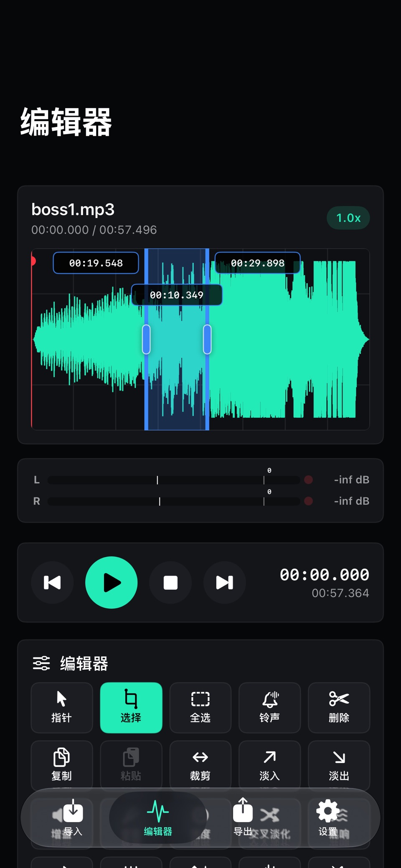Image resolution: width=401 pixels, height=868 pixels.
Task: Tap the L channel level meter
Action: (174, 480)
